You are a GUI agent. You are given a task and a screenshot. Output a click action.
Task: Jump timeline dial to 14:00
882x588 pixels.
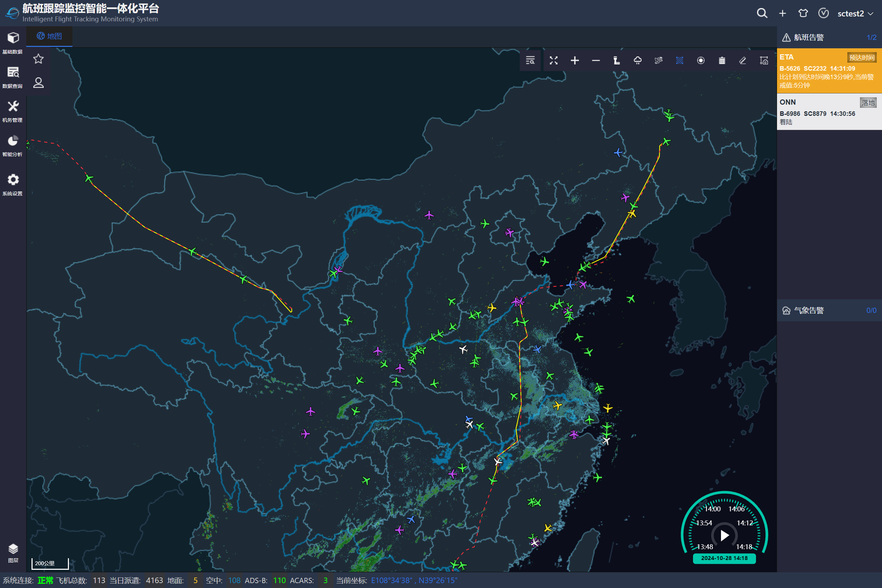712,509
